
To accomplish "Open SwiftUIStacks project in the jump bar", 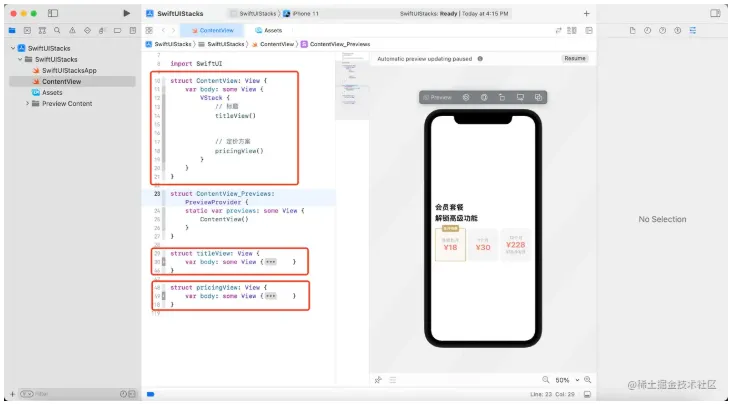I will coord(169,44).
